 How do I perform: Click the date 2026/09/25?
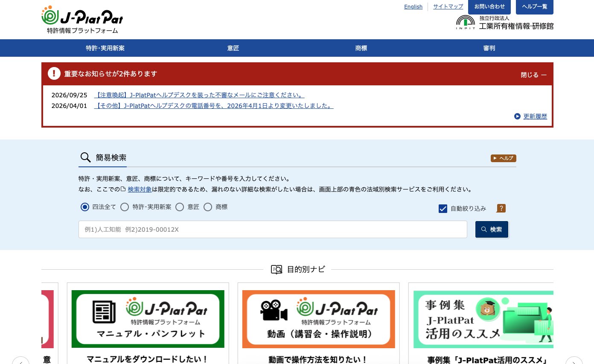tap(69, 95)
